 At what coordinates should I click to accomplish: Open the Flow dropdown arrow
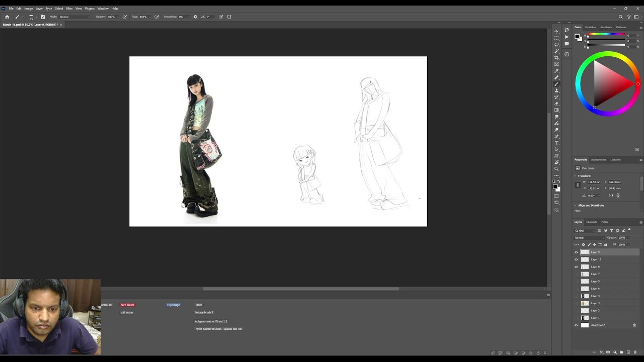[150, 17]
